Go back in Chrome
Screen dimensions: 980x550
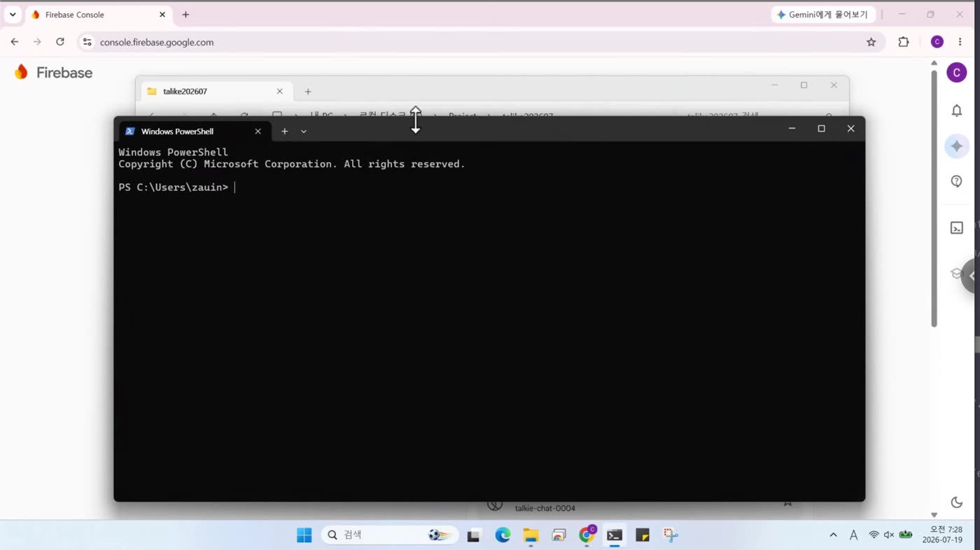[14, 42]
